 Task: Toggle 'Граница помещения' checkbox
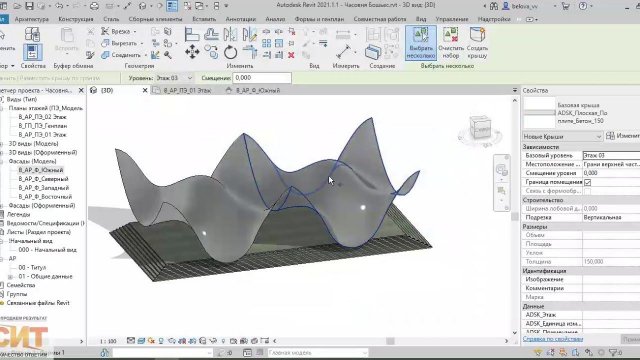[x=587, y=182]
